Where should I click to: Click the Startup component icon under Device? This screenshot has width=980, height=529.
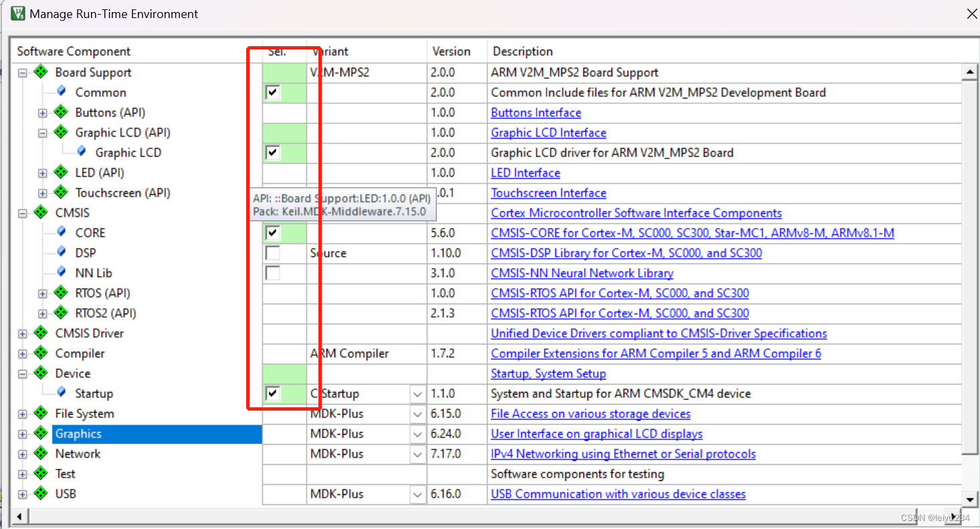click(x=61, y=393)
